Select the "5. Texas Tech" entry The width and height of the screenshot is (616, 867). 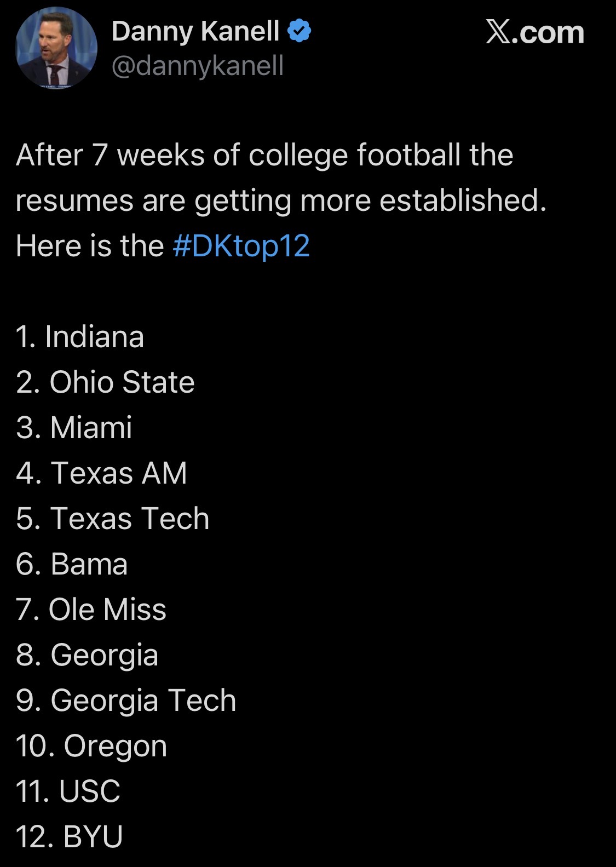(x=112, y=518)
